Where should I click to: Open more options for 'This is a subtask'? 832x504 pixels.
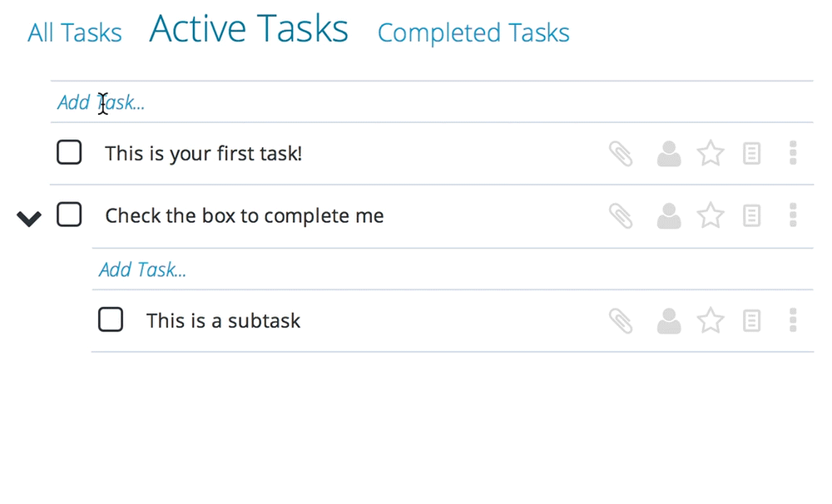point(793,320)
